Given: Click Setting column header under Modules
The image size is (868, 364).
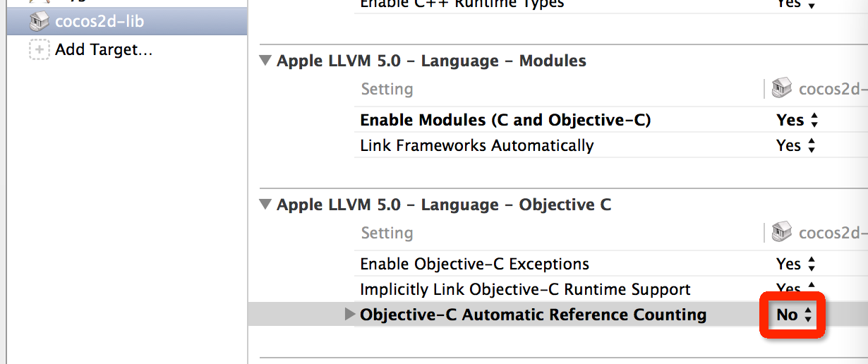Looking at the screenshot, I should click(387, 89).
